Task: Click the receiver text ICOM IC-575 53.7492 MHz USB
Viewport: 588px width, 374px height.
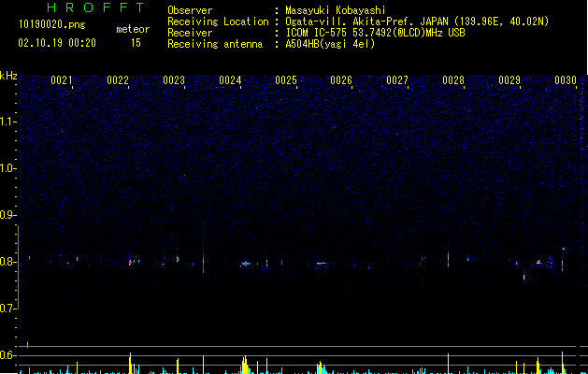Action: [x=375, y=33]
